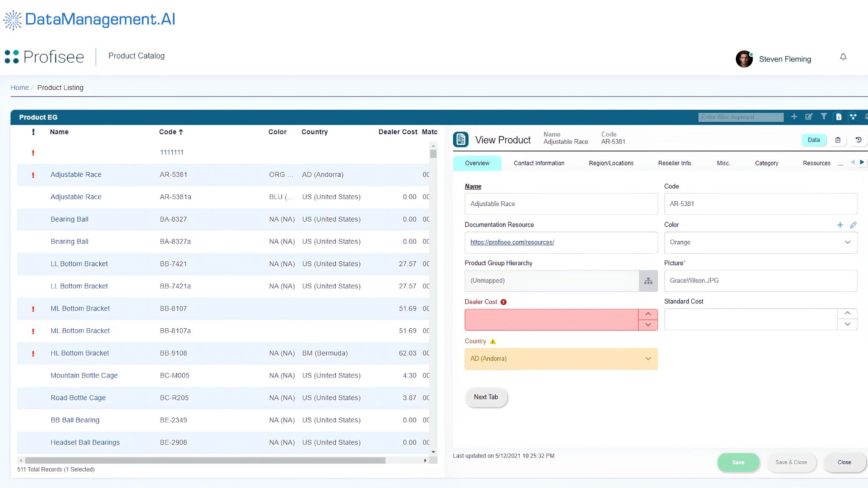
Task: Click the add record plus icon in the Product EG toolbar
Action: coord(794,116)
